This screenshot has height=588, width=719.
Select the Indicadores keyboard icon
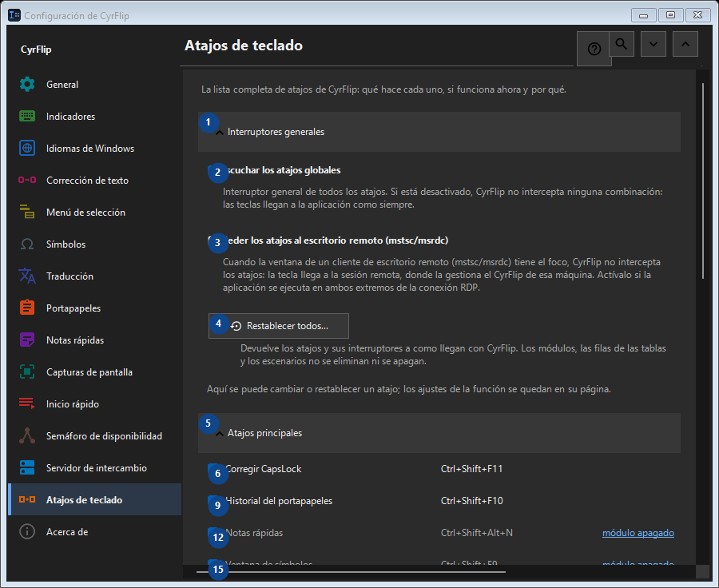(x=27, y=117)
